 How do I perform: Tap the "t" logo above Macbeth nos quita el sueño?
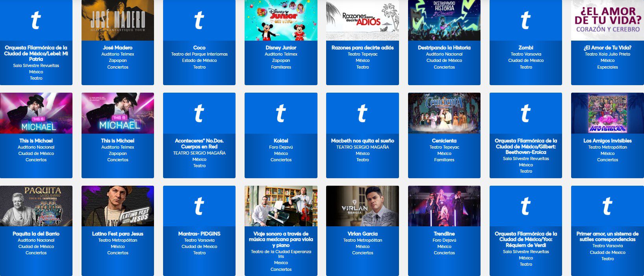pyautogui.click(x=362, y=113)
